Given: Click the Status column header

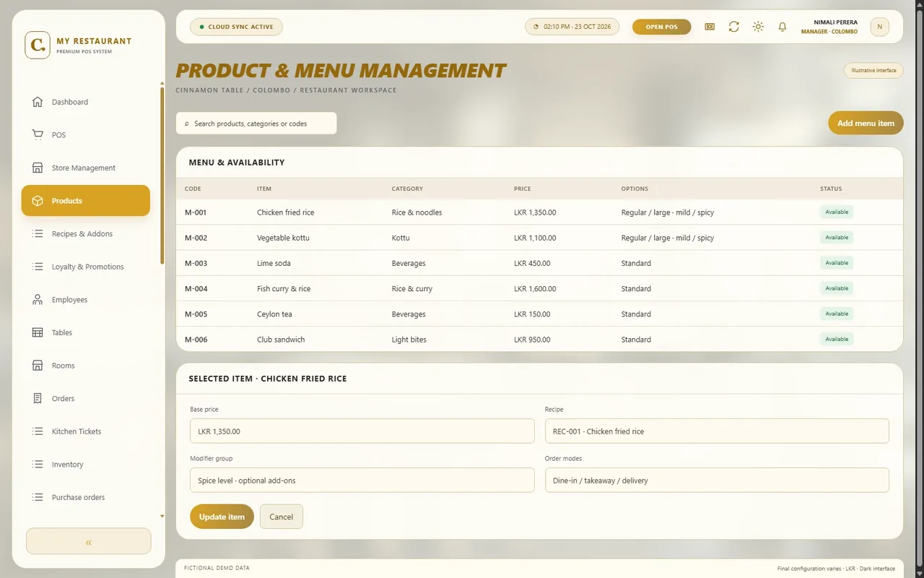Looking at the screenshot, I should click(831, 189).
